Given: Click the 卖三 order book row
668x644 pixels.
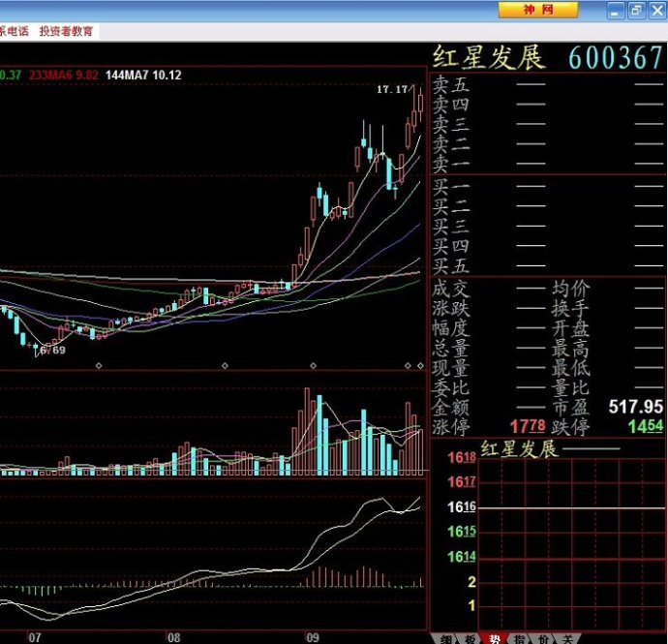Looking at the screenshot, I should point(548,124).
